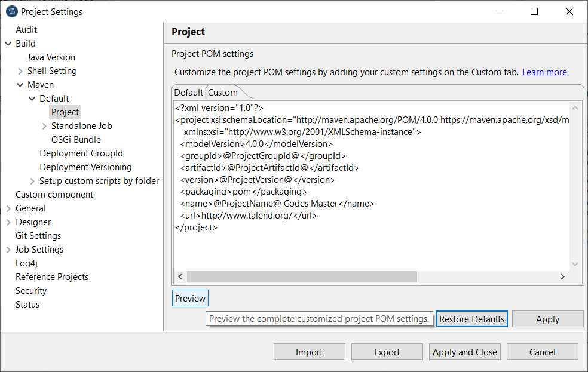Image resolution: width=588 pixels, height=372 pixels.
Task: Select the Custom tab
Action: click(x=223, y=93)
